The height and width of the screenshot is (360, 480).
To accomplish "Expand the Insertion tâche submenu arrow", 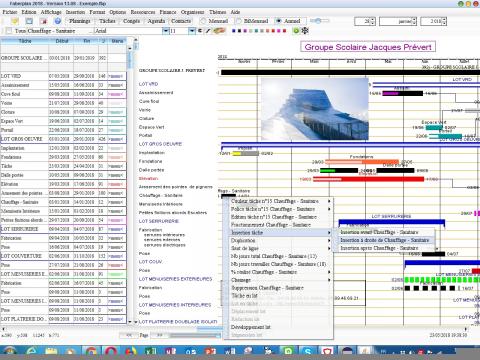I will (x=329, y=233).
